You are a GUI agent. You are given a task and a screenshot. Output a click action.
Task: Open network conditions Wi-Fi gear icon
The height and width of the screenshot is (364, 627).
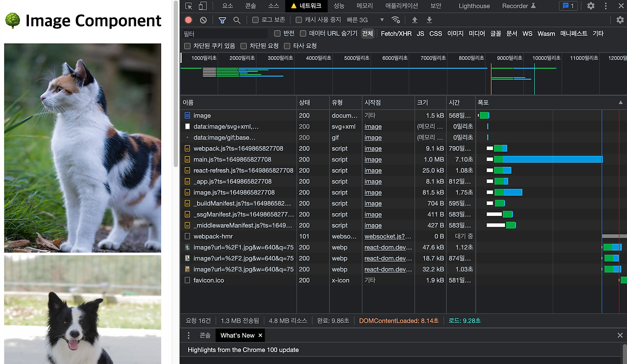click(x=396, y=20)
